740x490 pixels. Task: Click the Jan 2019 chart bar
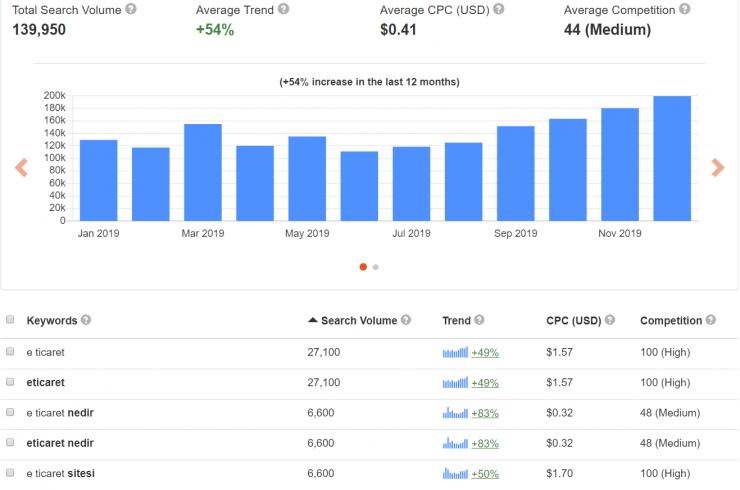tap(99, 180)
